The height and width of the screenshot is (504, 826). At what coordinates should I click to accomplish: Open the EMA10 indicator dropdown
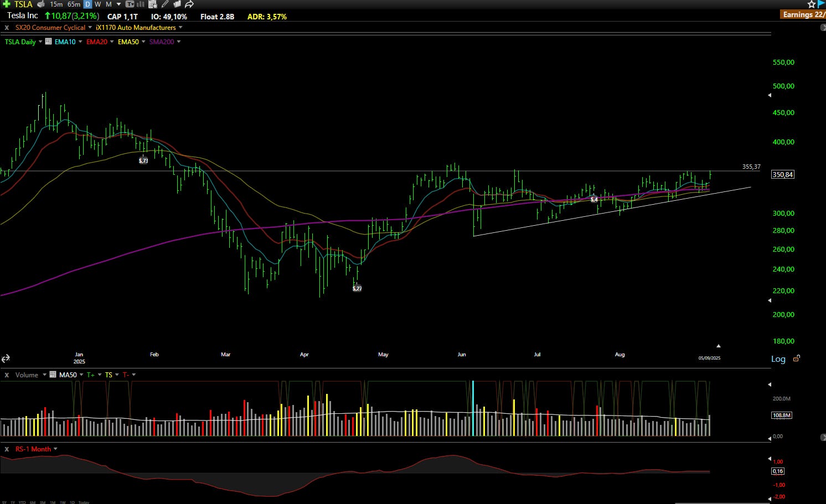pyautogui.click(x=80, y=42)
